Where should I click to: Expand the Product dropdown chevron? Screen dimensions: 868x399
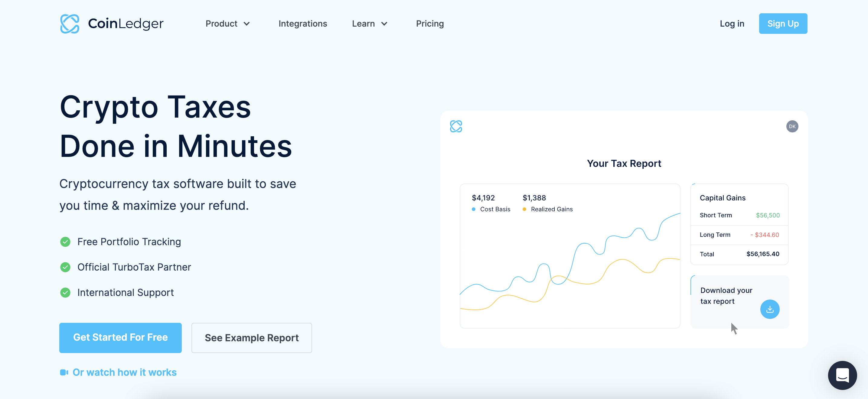(x=247, y=24)
